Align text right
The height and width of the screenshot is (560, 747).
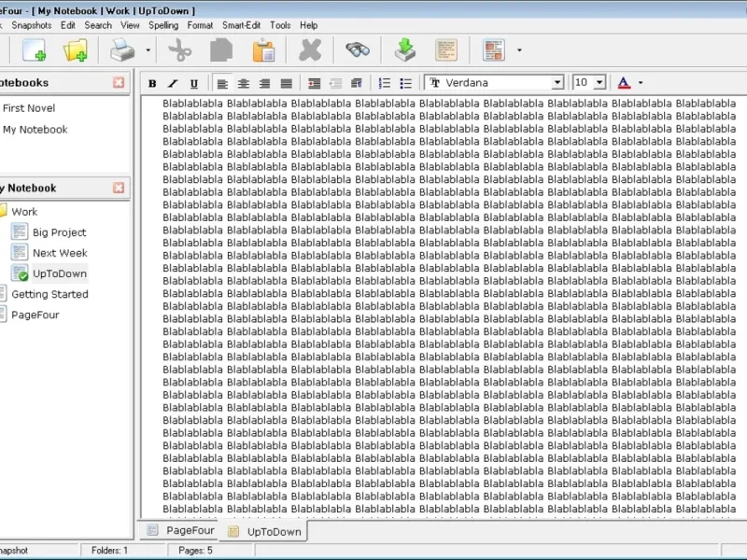(x=264, y=83)
